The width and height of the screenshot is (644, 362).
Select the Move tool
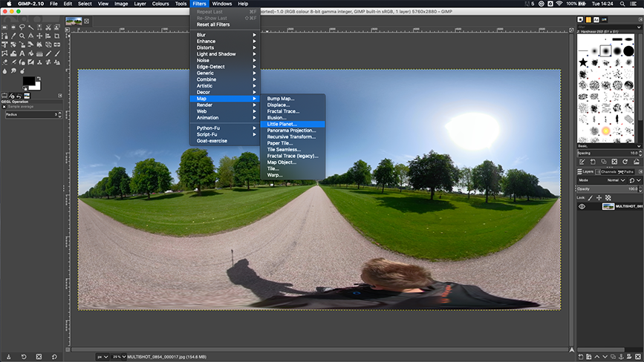39,36
